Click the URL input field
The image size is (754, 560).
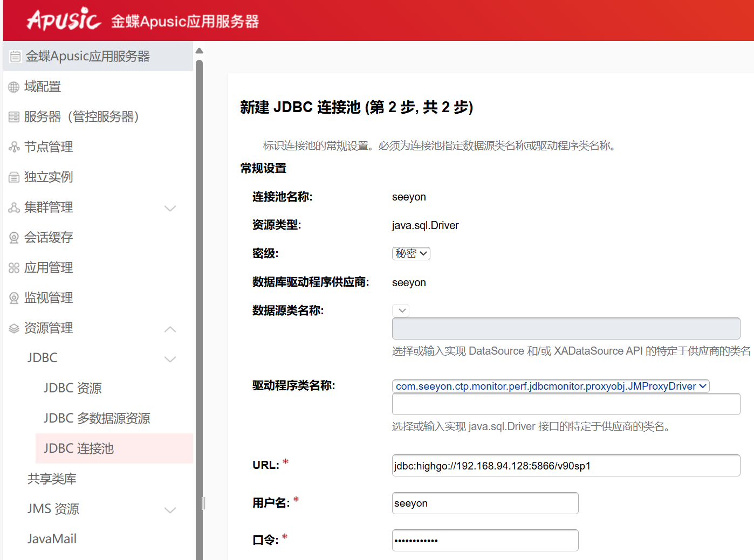click(x=565, y=466)
